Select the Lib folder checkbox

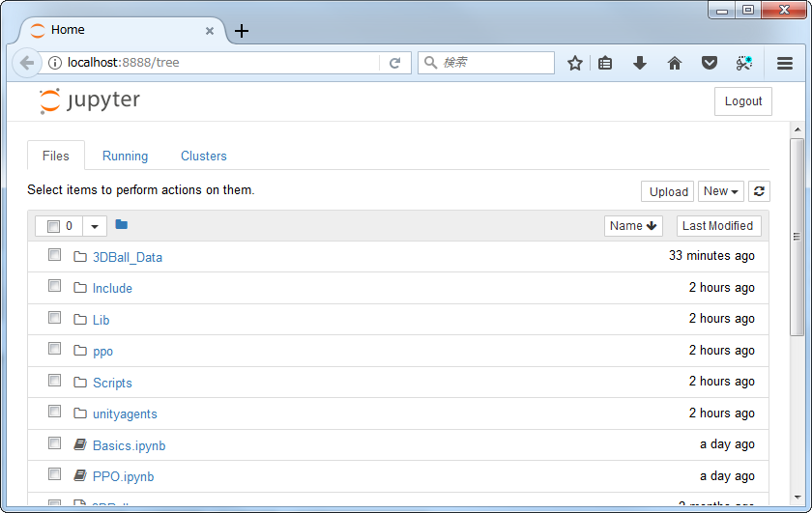54,317
